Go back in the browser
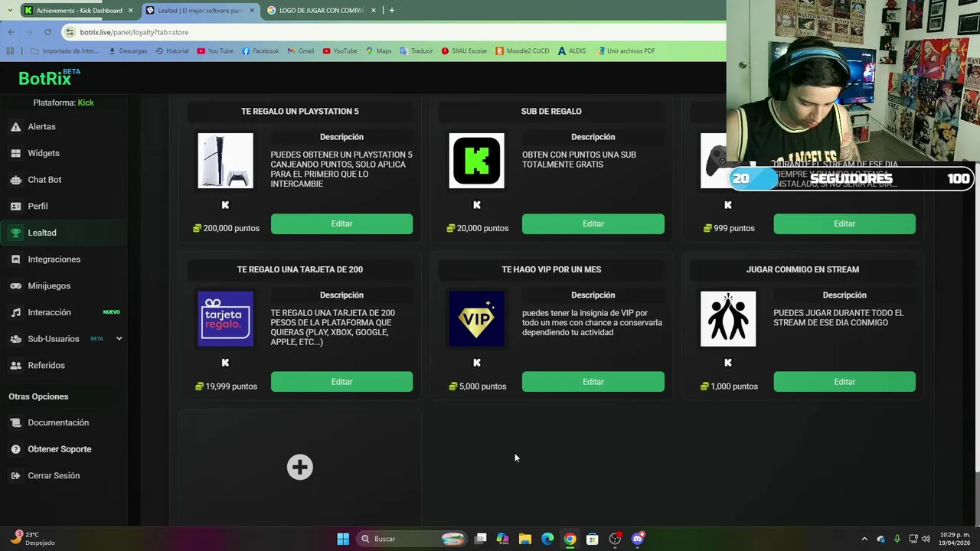Image resolution: width=980 pixels, height=551 pixels. (11, 32)
